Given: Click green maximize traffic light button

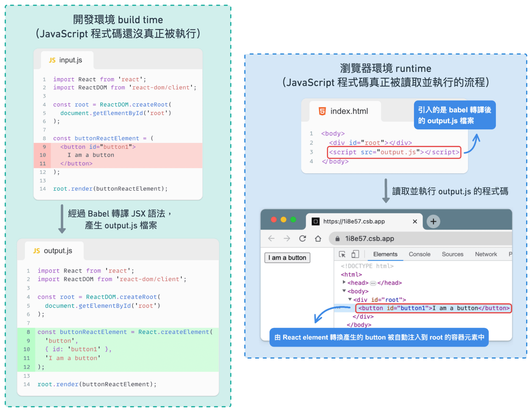Looking at the screenshot, I should click(293, 220).
